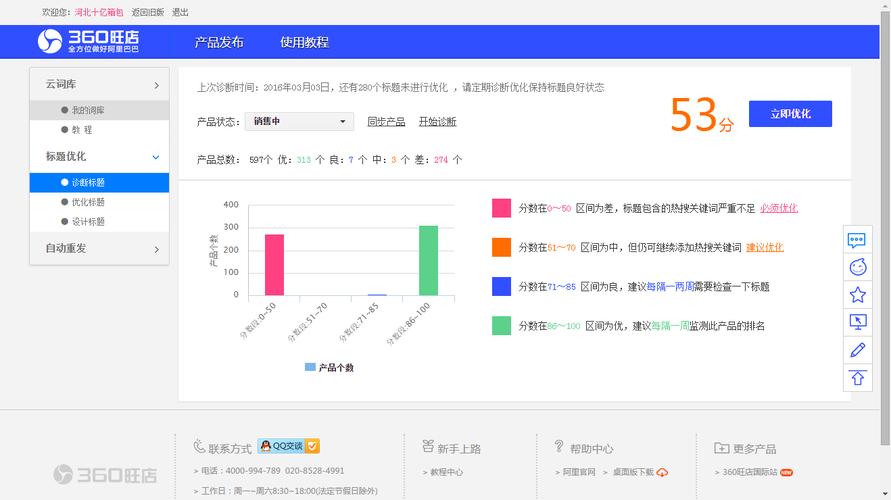Screen dimensions: 891x500
Task: Click the gift icon beside 新手上路
Action: point(428,447)
